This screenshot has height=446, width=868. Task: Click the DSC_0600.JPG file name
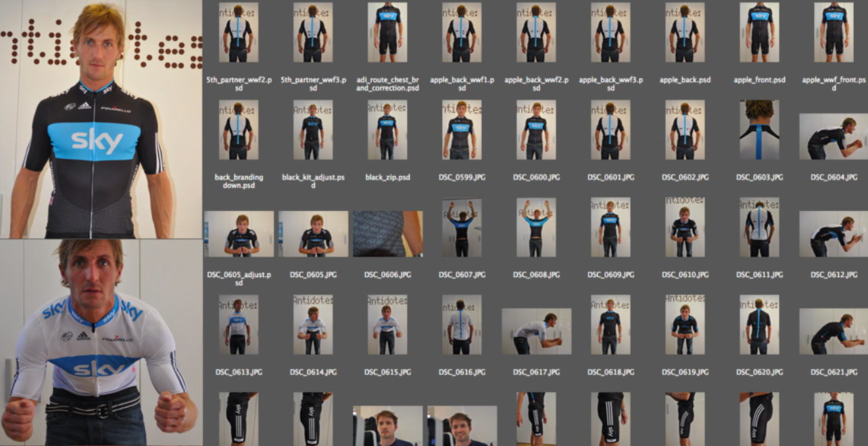click(536, 177)
